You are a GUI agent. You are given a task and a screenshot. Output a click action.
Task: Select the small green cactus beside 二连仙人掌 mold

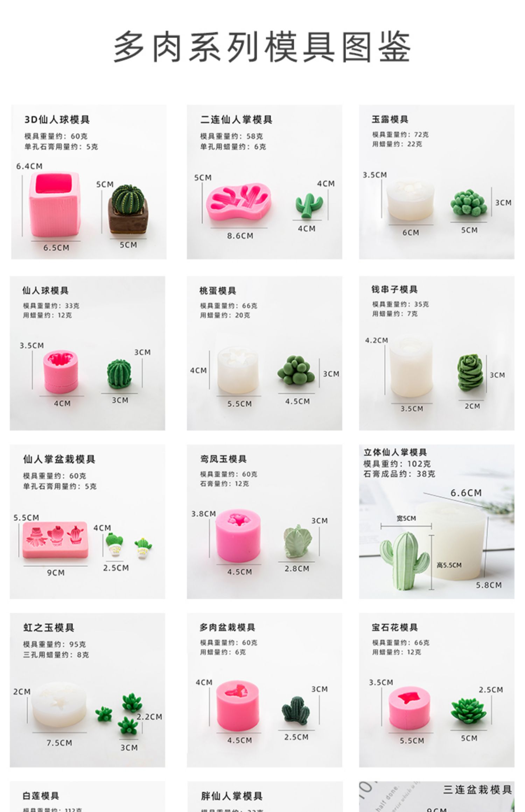click(x=309, y=206)
